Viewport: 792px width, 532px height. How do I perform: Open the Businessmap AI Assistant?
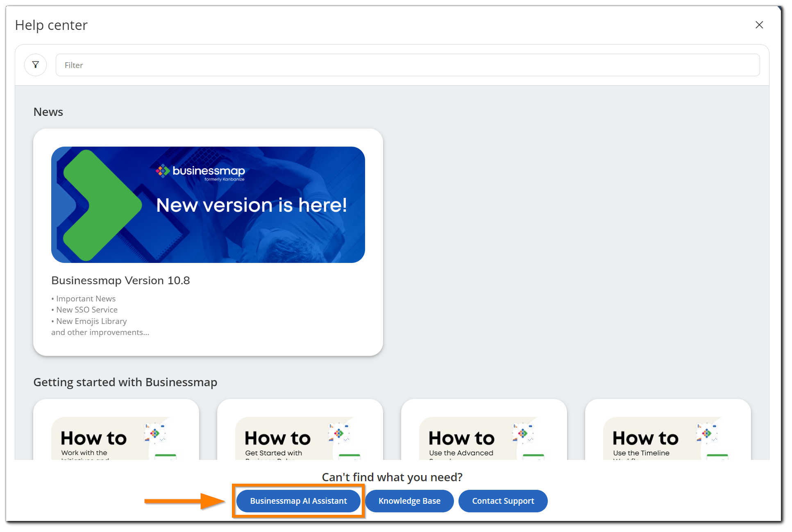[x=298, y=501]
